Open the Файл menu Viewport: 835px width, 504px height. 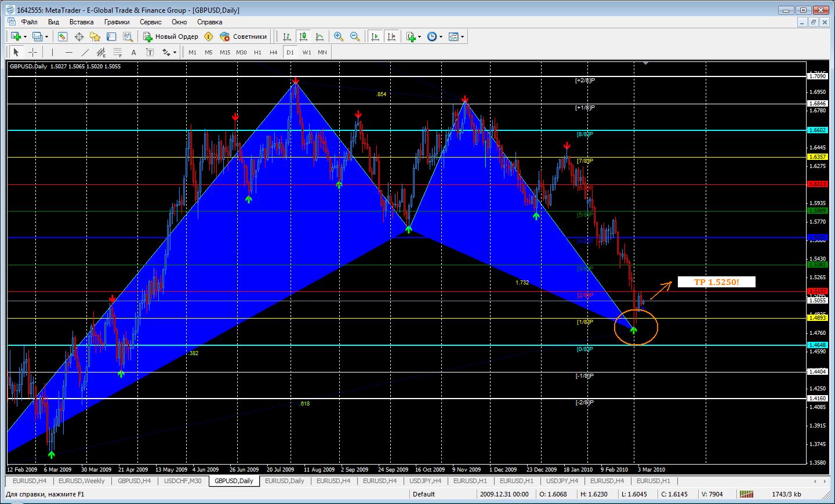(x=29, y=22)
